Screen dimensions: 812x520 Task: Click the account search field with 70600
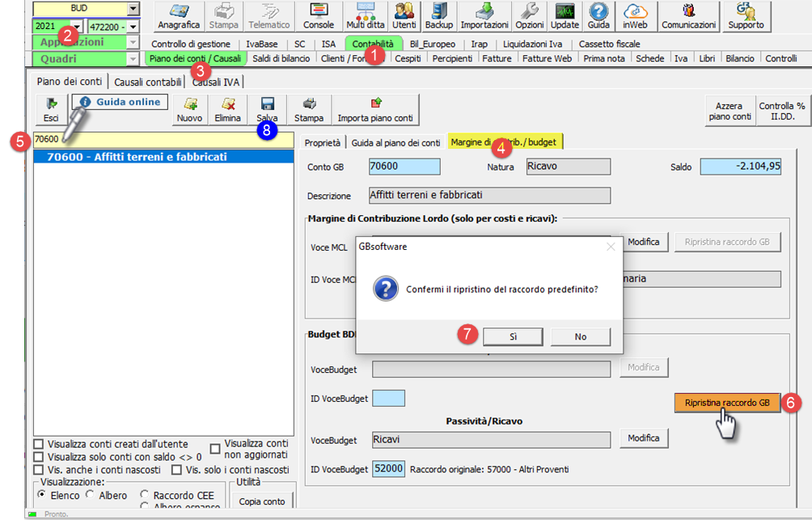(162, 139)
